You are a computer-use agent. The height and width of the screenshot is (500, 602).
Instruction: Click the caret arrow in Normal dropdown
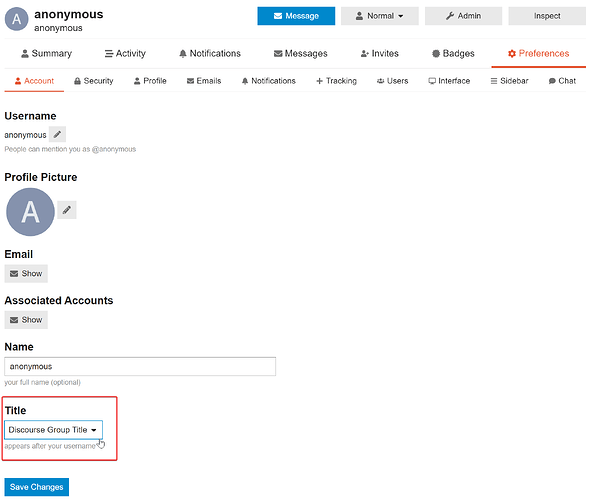400,17
